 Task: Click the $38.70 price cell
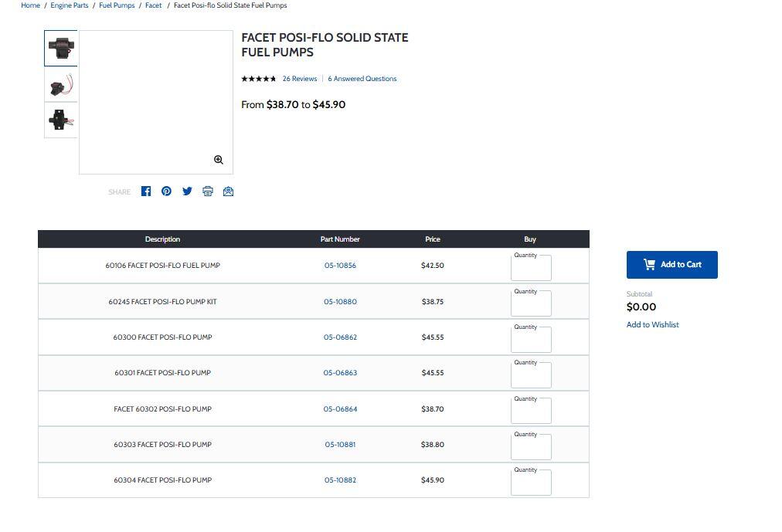click(x=433, y=409)
